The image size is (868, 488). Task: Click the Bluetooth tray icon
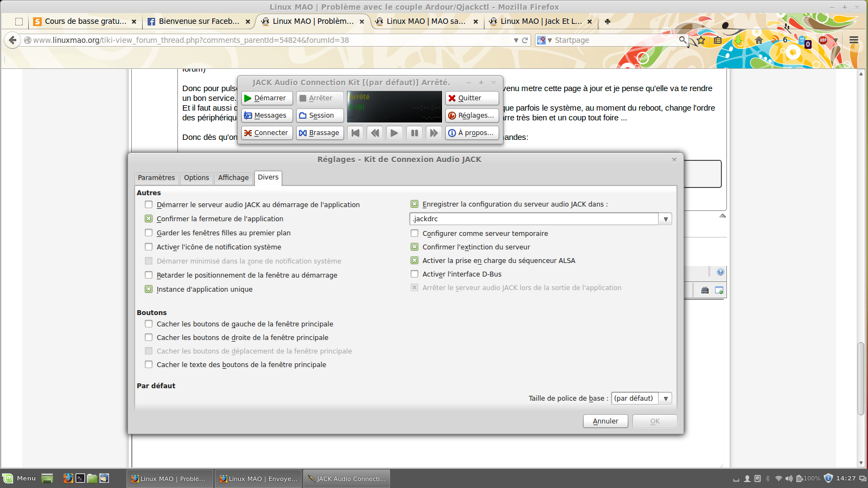[768, 478]
